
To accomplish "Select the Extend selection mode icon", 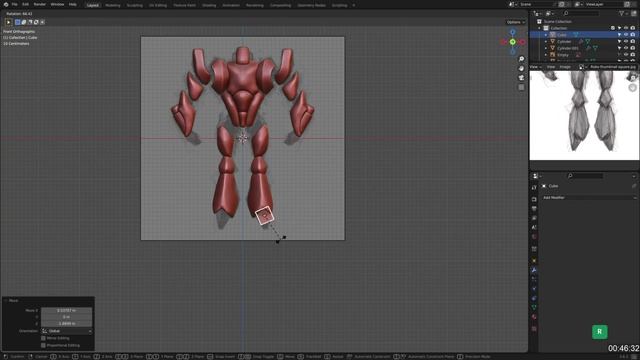I will (24, 22).
